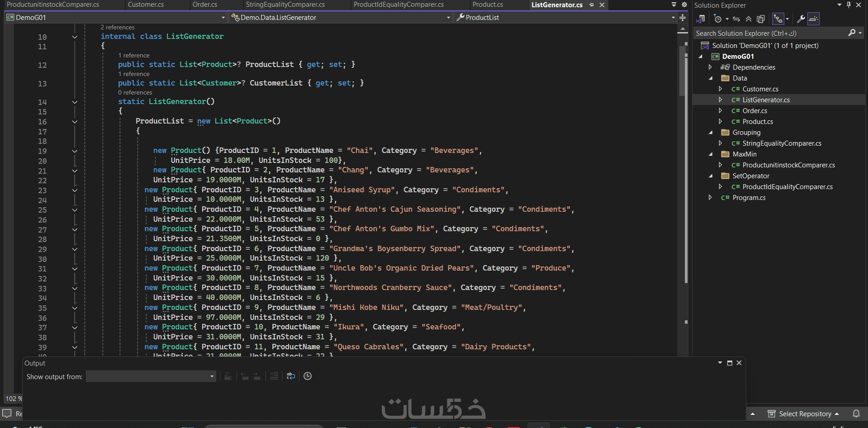Select ProductunitinstockComparer.cs in Solution Explorer
868x428 pixels.
788,165
